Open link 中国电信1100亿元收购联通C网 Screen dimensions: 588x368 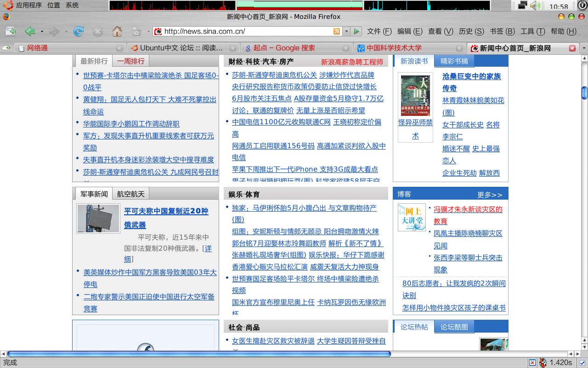(281, 122)
